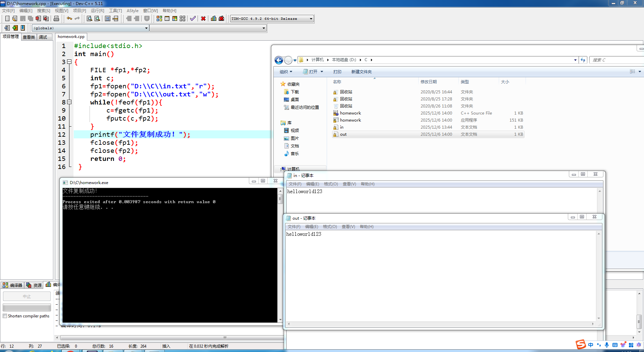The image size is (644, 352).
Task: Open the Explorer 打开 dropdown arrow
Action: (x=322, y=72)
